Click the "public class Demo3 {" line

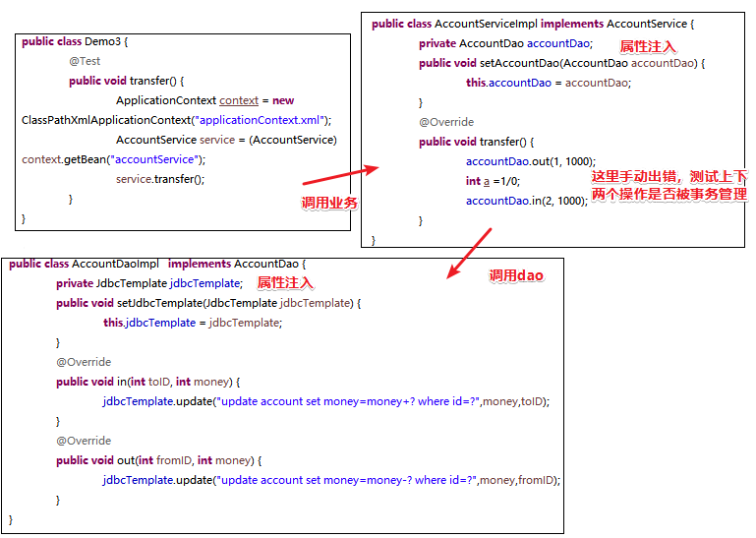(x=75, y=41)
